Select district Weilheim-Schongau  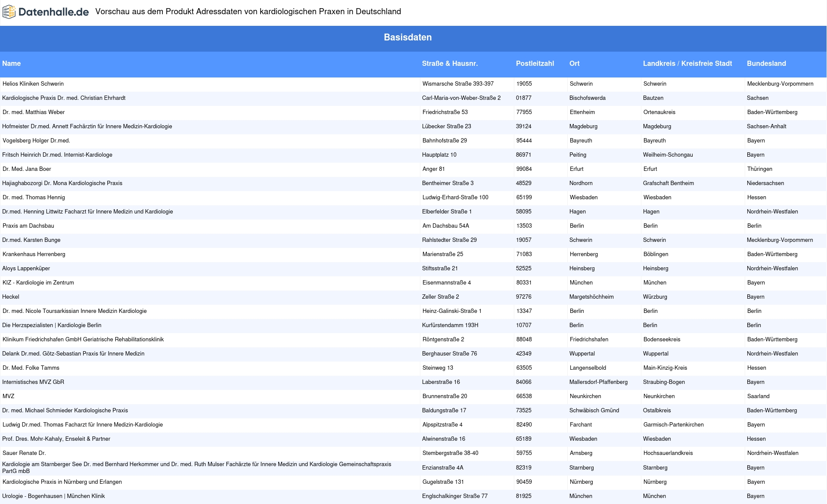point(668,155)
